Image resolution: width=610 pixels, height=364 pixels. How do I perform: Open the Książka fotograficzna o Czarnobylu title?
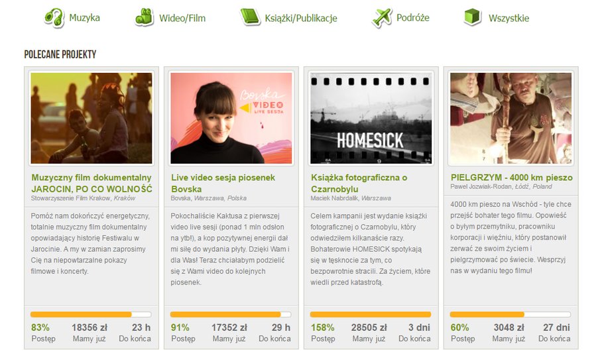(x=359, y=183)
